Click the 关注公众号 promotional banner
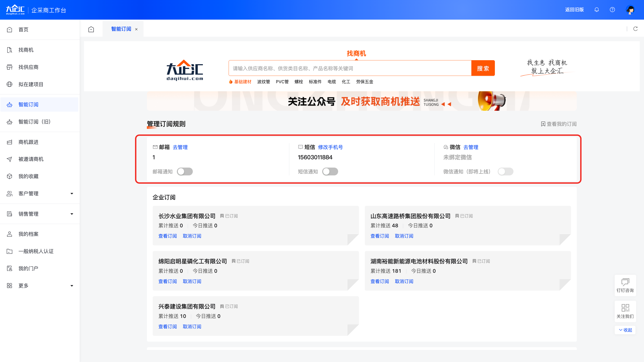 (x=361, y=101)
